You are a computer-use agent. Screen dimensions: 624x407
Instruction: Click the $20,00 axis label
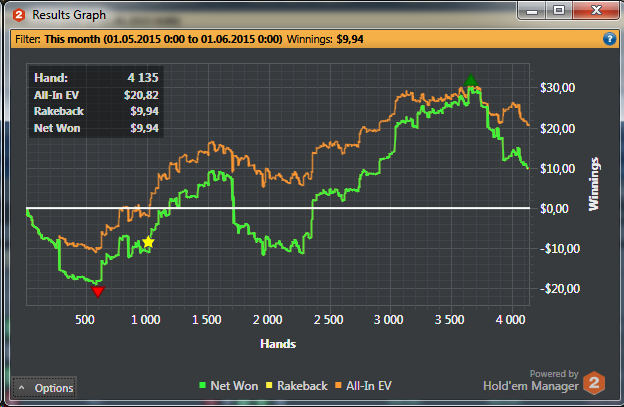[558, 129]
